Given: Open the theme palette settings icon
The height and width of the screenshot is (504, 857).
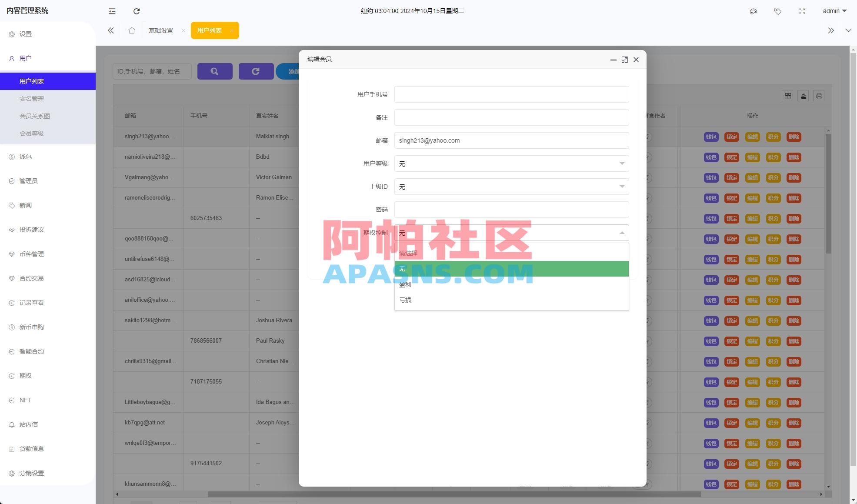Looking at the screenshot, I should pos(754,11).
